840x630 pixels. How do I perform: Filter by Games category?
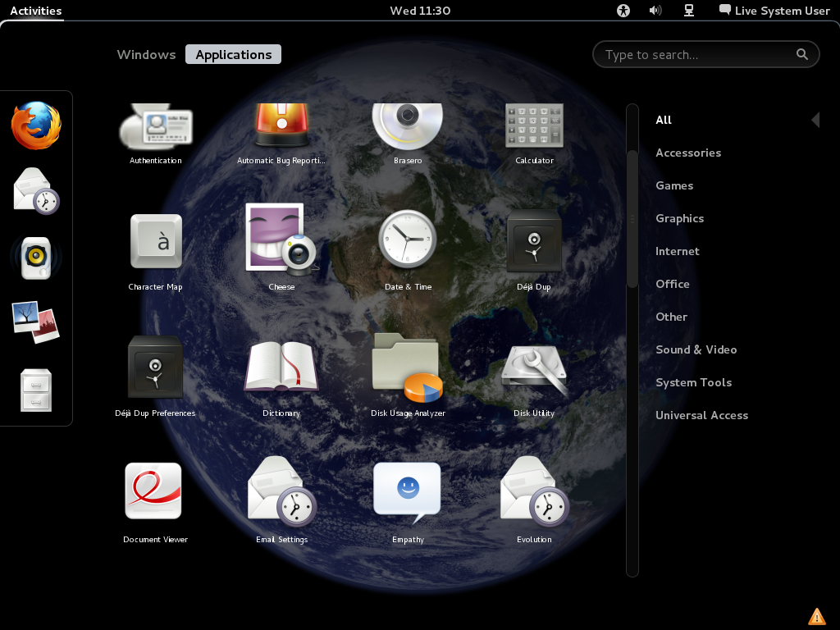(674, 185)
